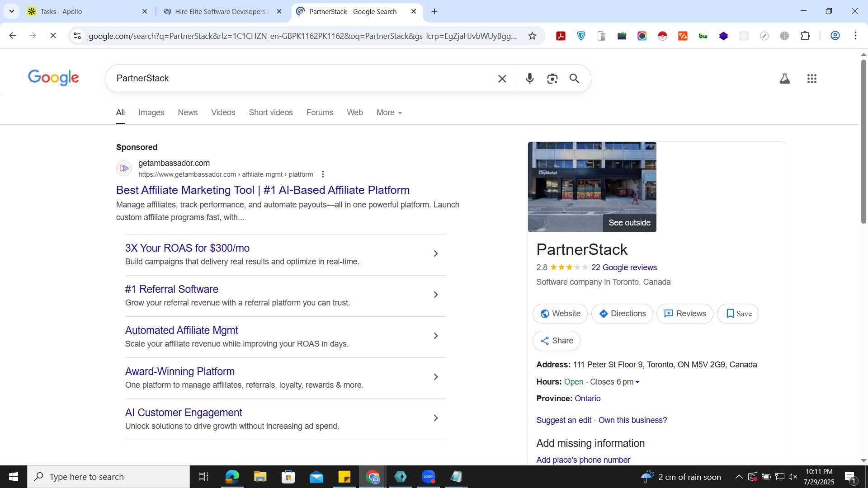The image size is (868, 488).
Task: Switch to the Web tab
Action: 355,113
